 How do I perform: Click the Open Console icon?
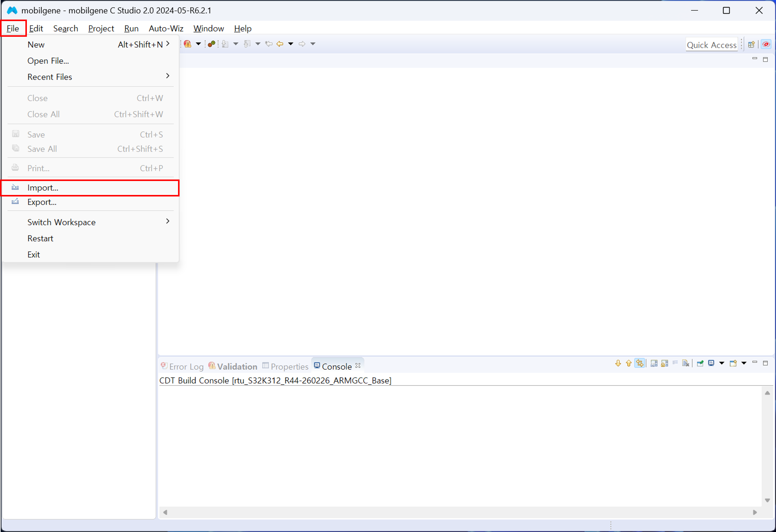pyautogui.click(x=733, y=363)
